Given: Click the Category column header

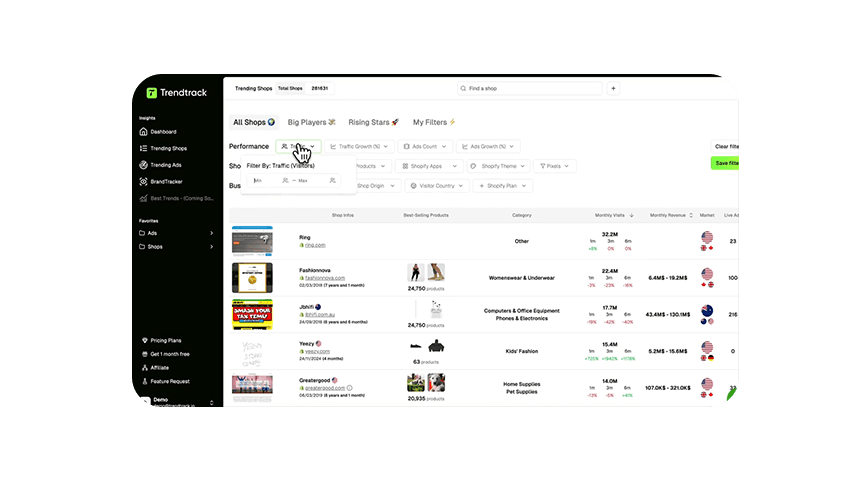Looking at the screenshot, I should pos(521,215).
